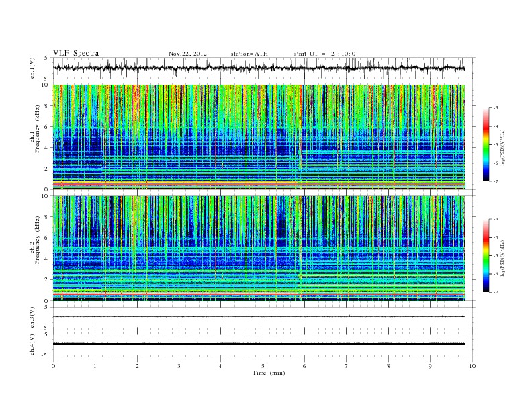Click the "-7" tick on ch.2 colorbar
The image size is (532, 411).
[495, 292]
